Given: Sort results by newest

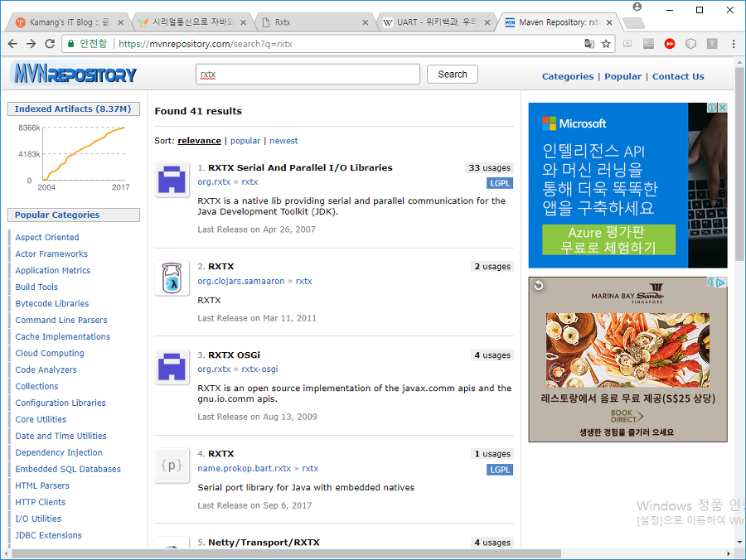Looking at the screenshot, I should click(283, 141).
